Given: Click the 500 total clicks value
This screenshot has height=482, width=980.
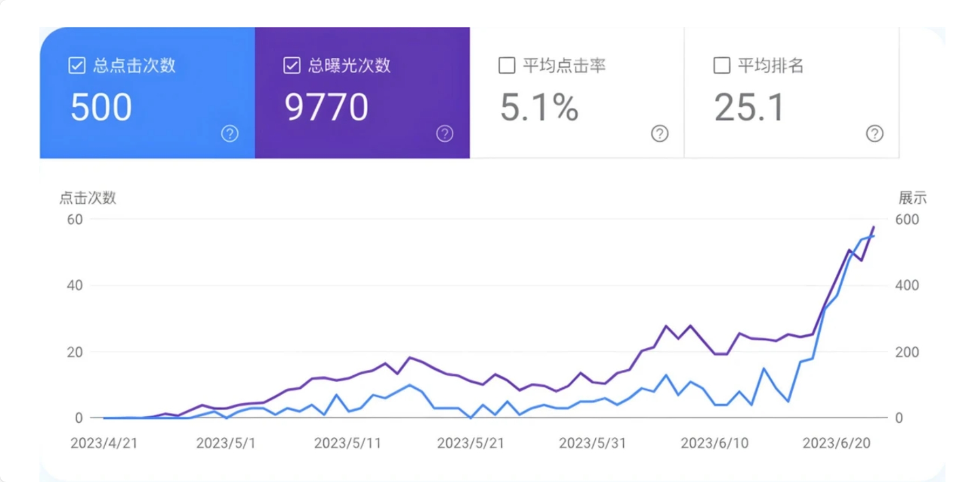Looking at the screenshot, I should coord(101,107).
